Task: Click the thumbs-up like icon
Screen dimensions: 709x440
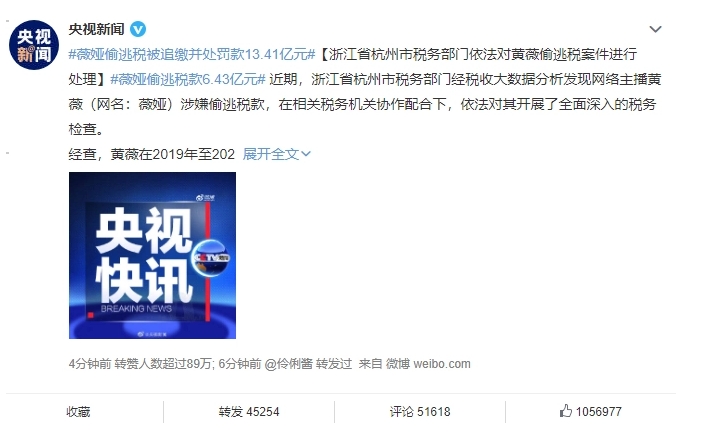Action: (x=566, y=411)
